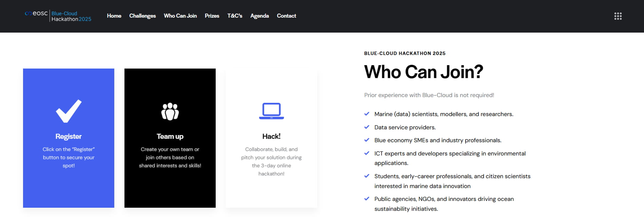The width and height of the screenshot is (644, 224).
Task: Go to the Home menu item
Action: (x=114, y=16)
